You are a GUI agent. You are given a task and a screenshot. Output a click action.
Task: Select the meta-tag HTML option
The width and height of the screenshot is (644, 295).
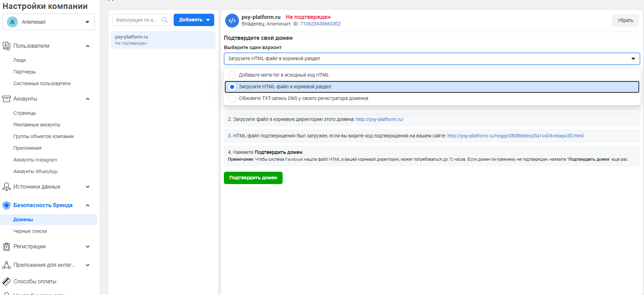[x=232, y=75]
